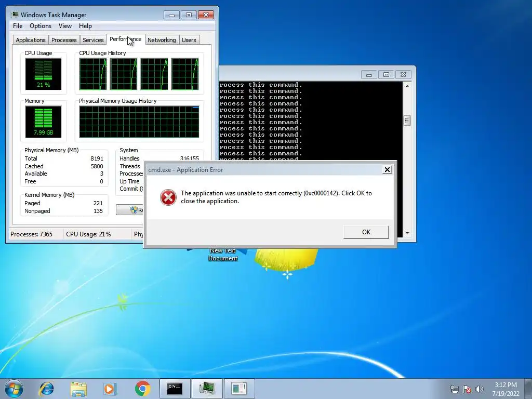532x399 pixels.
Task: Close the cmd.exe Application Error dialog
Action: pyautogui.click(x=387, y=170)
